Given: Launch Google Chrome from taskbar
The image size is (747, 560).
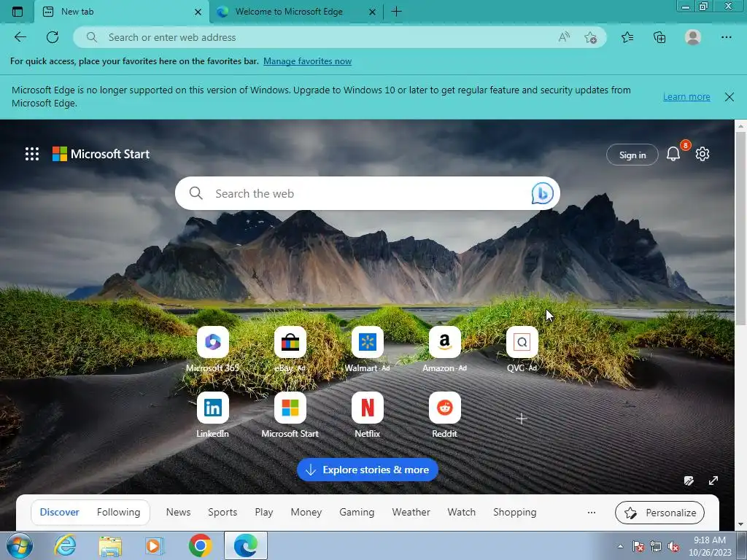Looking at the screenshot, I should coord(200,545).
